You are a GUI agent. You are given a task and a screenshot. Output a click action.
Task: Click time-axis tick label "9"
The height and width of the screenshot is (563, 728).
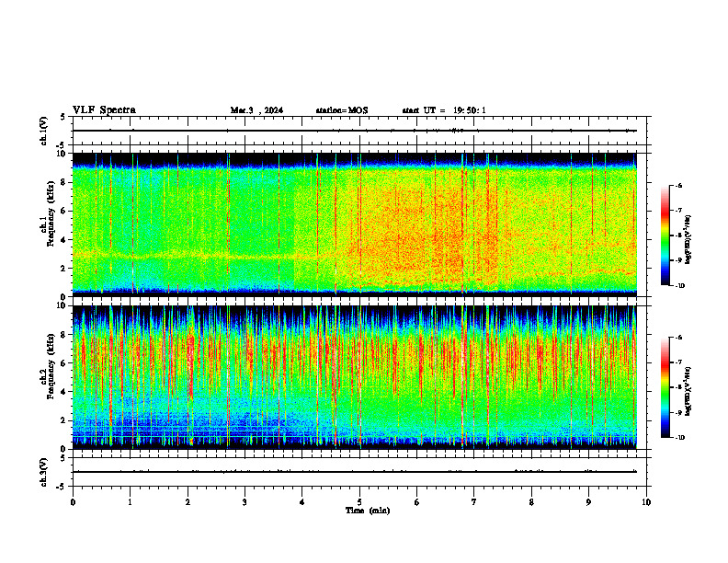coord(588,502)
